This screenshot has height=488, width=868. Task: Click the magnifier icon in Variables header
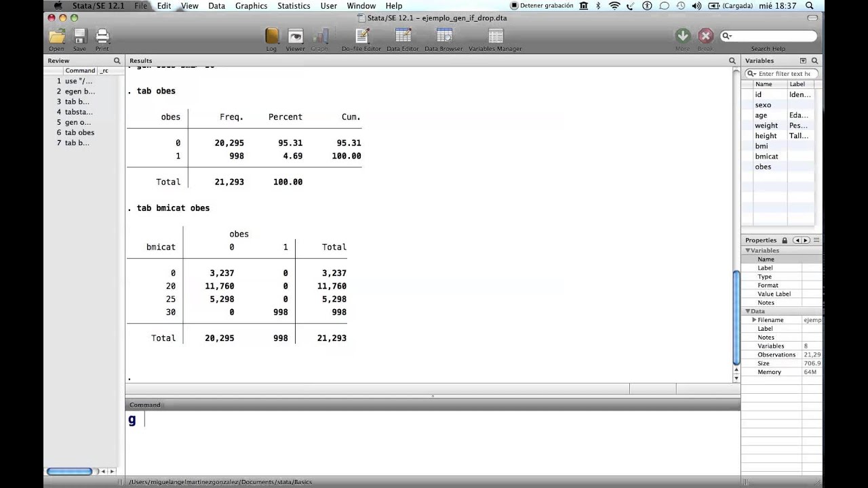814,61
